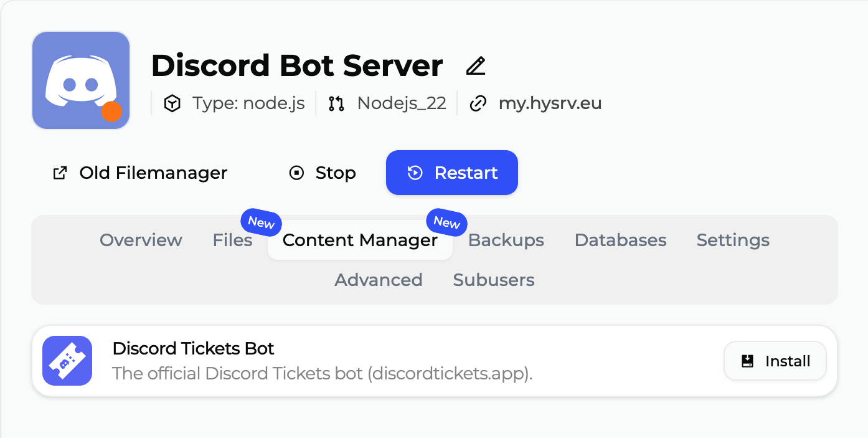Click the chain-link icon before my.hysrv.eu
The height and width of the screenshot is (438, 868).
(x=478, y=103)
